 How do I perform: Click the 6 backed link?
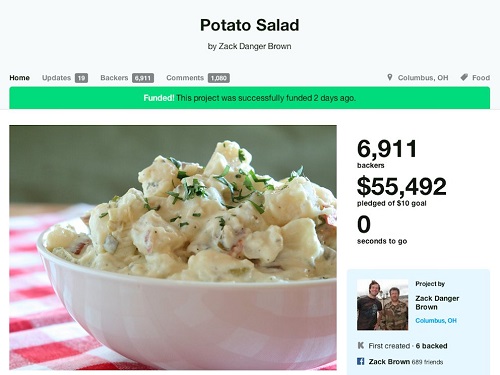pyautogui.click(x=431, y=346)
